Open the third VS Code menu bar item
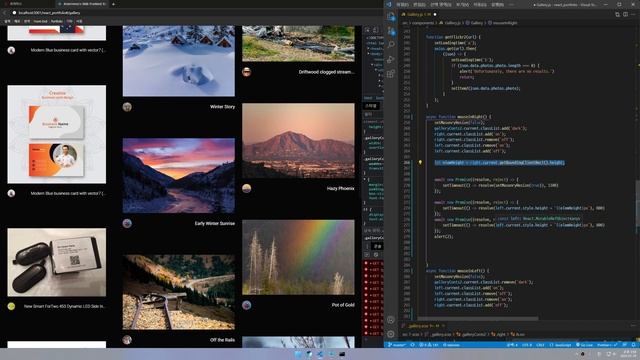Viewport: 640px width, 360px height. click(441, 4)
